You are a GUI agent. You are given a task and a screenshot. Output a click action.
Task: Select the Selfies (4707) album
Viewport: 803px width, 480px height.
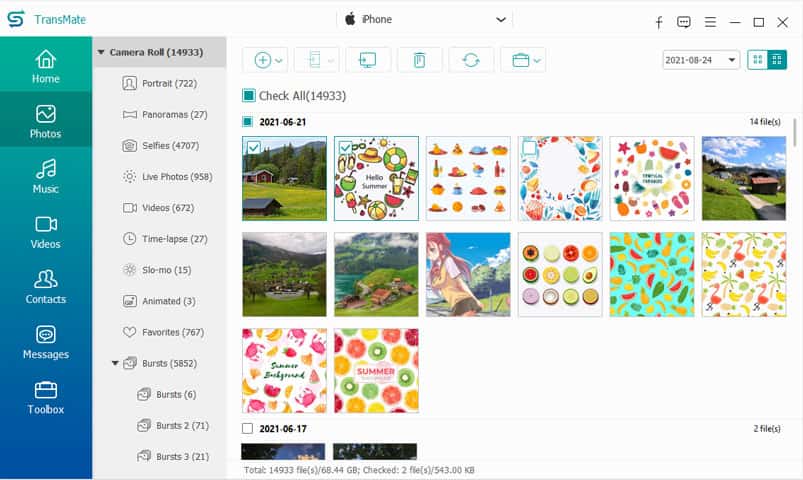[170, 146]
